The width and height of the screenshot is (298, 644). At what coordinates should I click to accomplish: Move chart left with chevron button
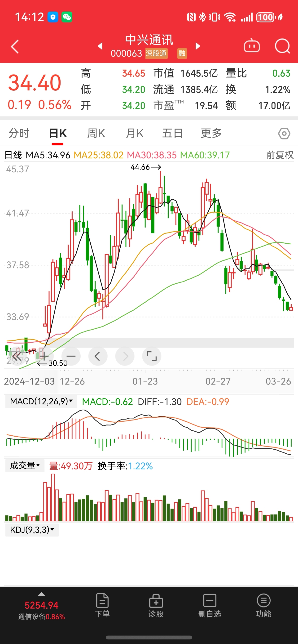98,356
